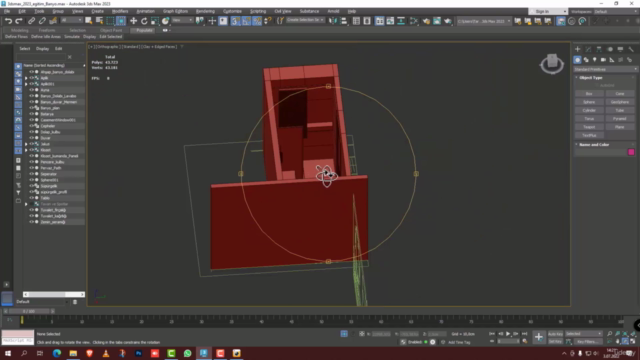Switch to the Modeling ribbon tab

point(20,30)
